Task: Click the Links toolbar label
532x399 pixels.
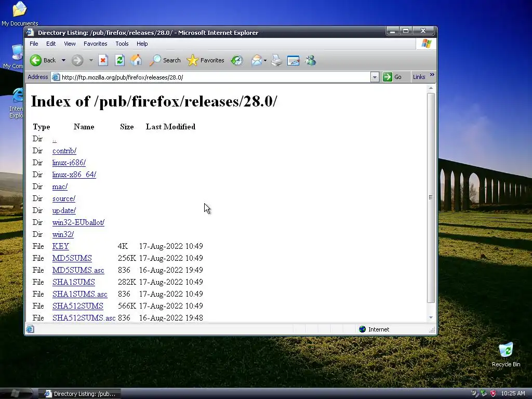Action: [419, 77]
